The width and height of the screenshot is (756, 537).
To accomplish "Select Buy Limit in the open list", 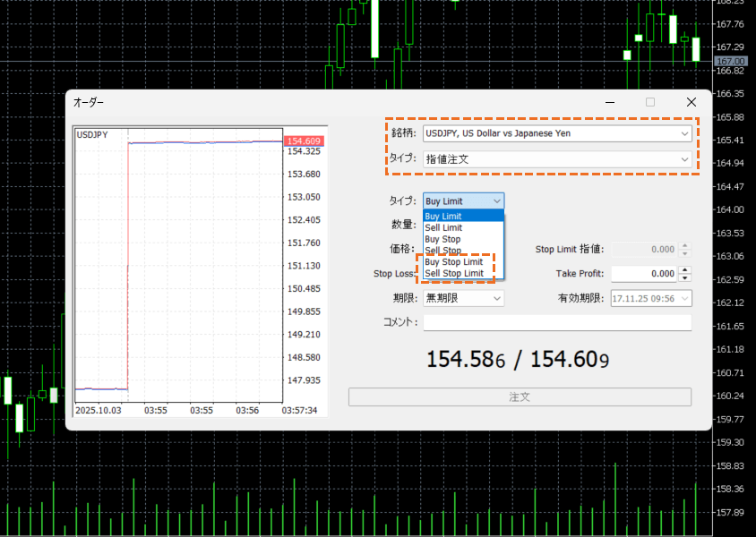I will [463, 217].
